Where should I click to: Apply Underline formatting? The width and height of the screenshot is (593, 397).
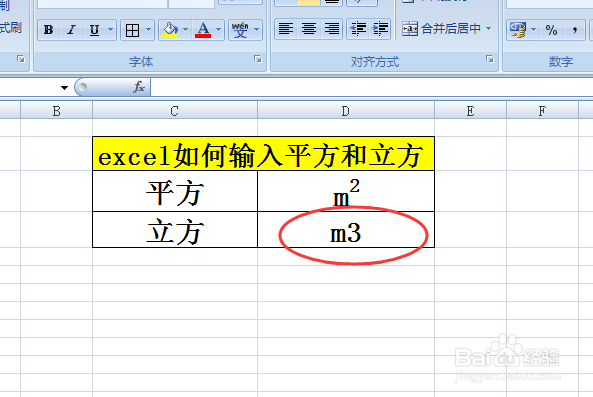[94, 30]
